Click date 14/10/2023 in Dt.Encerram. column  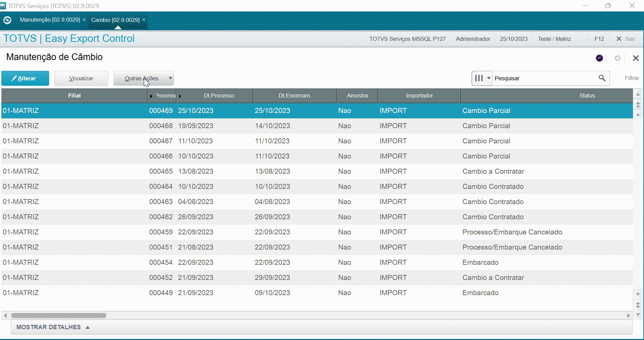pos(272,126)
